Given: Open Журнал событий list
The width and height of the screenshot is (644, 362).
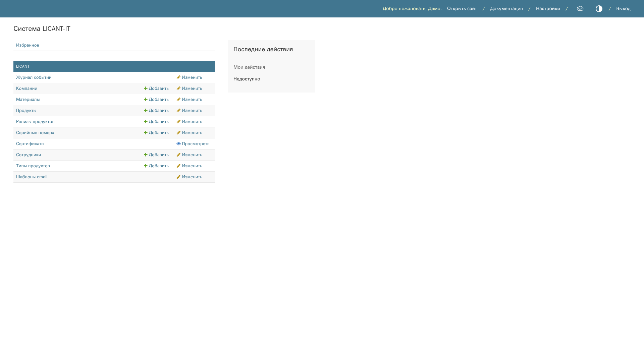Looking at the screenshot, I should tap(34, 77).
